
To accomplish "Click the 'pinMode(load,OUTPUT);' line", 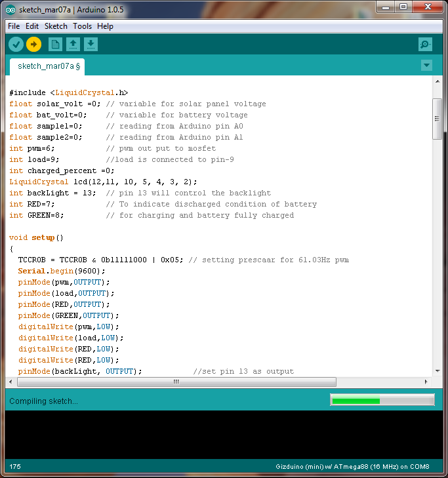I will click(66, 293).
